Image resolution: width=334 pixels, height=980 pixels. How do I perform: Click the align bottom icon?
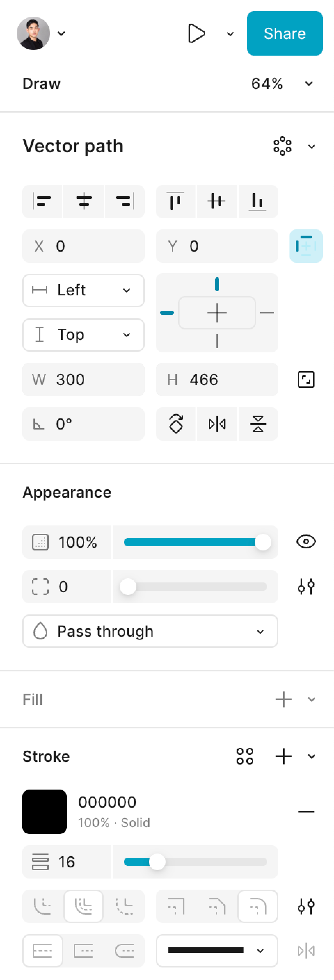tap(258, 202)
